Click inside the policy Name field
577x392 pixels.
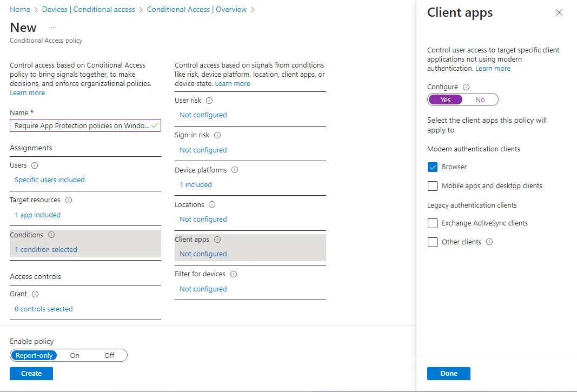tap(81, 125)
